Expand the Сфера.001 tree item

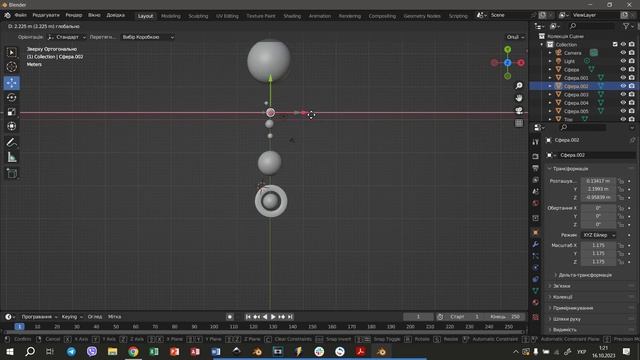click(x=550, y=78)
